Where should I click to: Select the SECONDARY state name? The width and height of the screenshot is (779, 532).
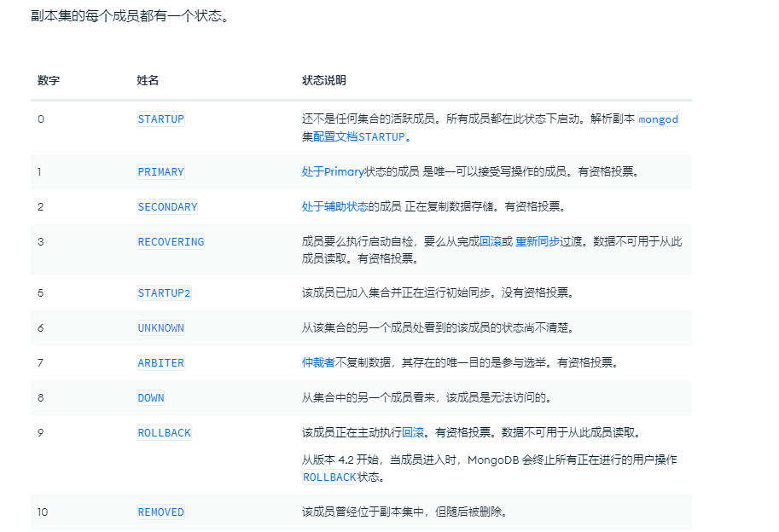coord(167,207)
